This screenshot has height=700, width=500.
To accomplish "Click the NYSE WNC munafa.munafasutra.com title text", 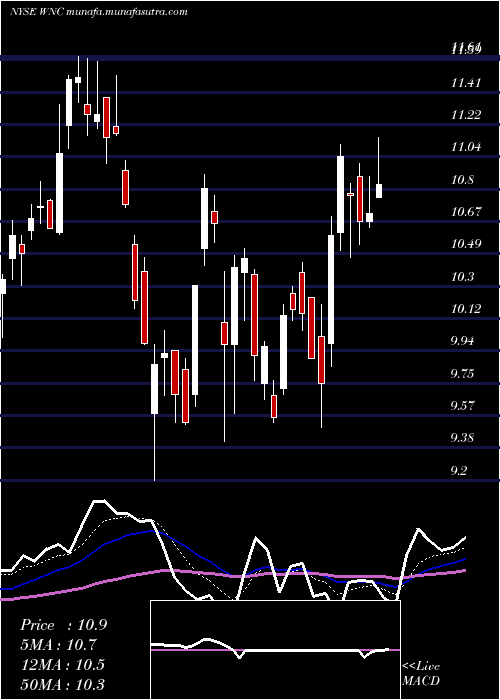I will point(99,12).
